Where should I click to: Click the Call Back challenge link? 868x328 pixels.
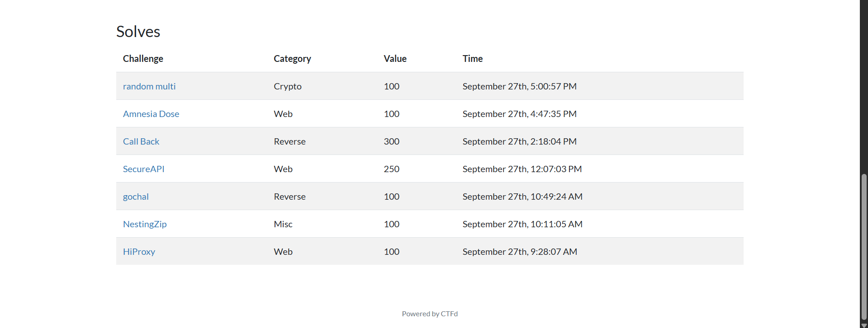pyautogui.click(x=141, y=141)
